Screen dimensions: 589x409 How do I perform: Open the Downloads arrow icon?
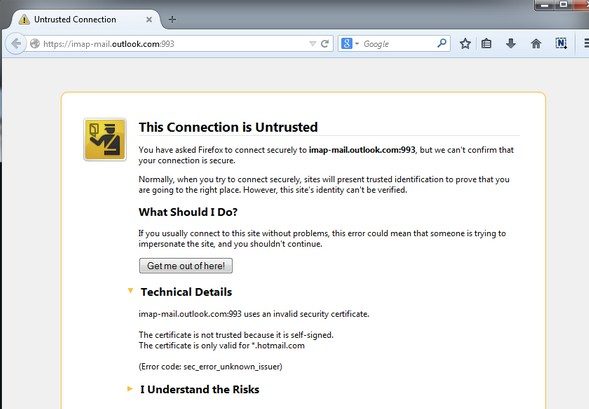pos(510,44)
